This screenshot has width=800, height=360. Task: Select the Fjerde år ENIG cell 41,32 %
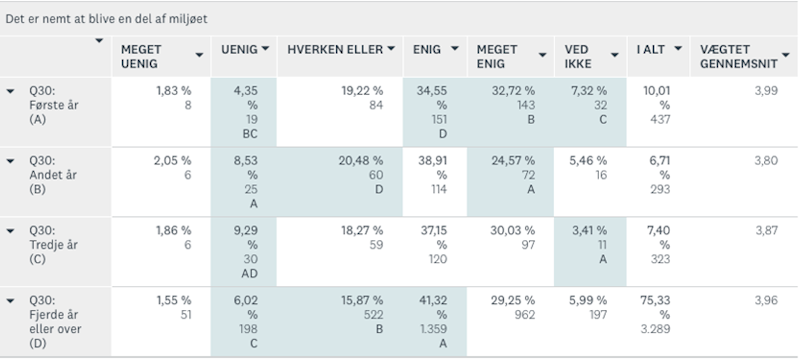tap(435, 322)
